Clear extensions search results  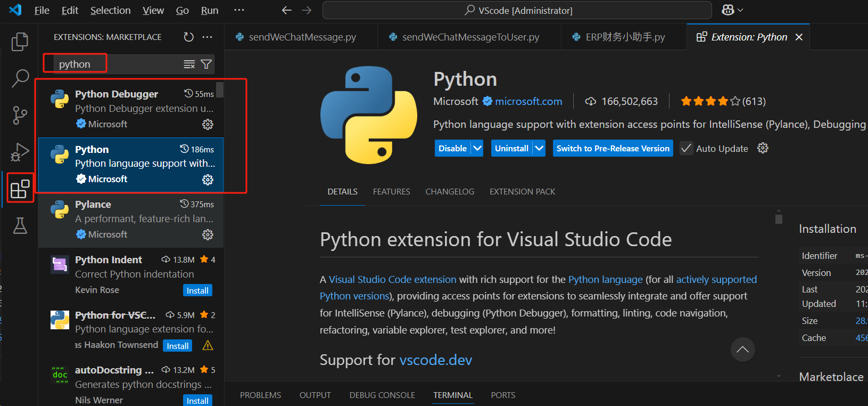(x=189, y=64)
